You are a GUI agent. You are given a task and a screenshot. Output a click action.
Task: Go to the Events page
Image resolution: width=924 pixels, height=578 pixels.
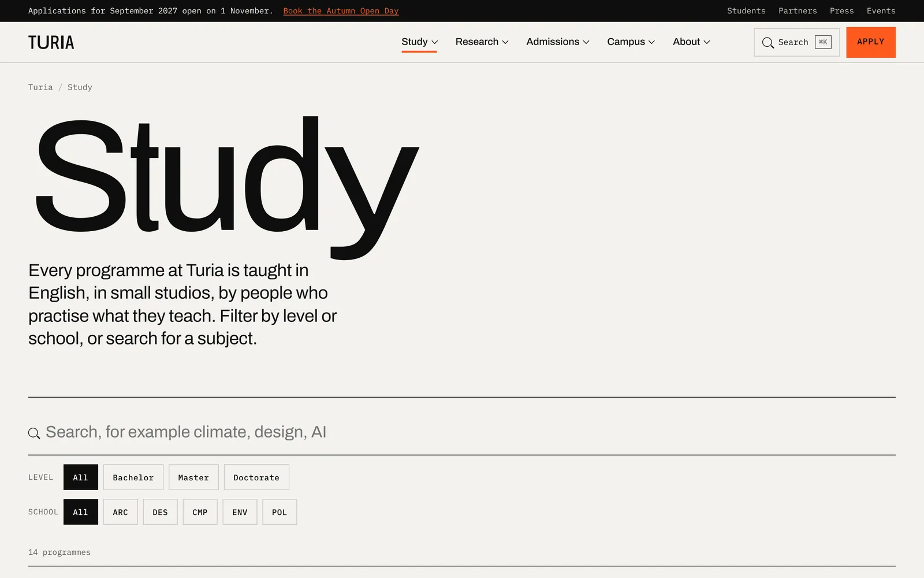881,11
